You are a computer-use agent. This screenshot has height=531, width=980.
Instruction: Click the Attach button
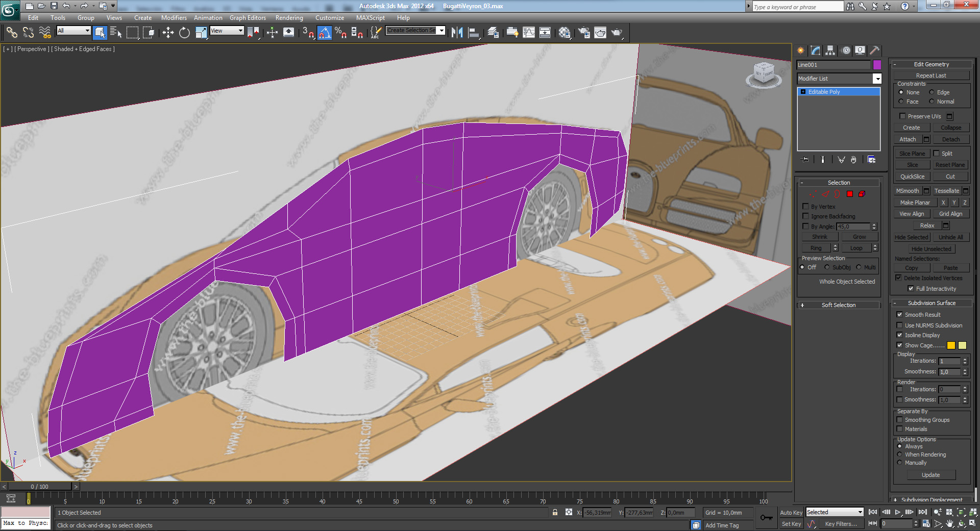908,139
